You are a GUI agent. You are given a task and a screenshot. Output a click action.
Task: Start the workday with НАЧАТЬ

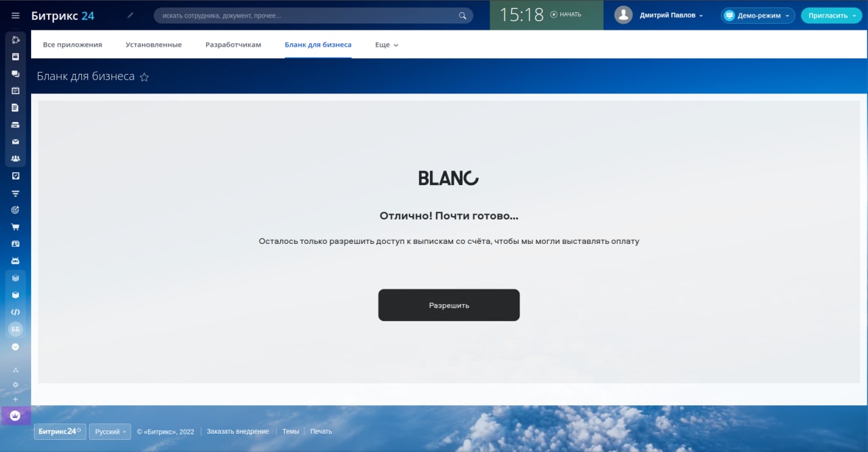[x=566, y=14]
